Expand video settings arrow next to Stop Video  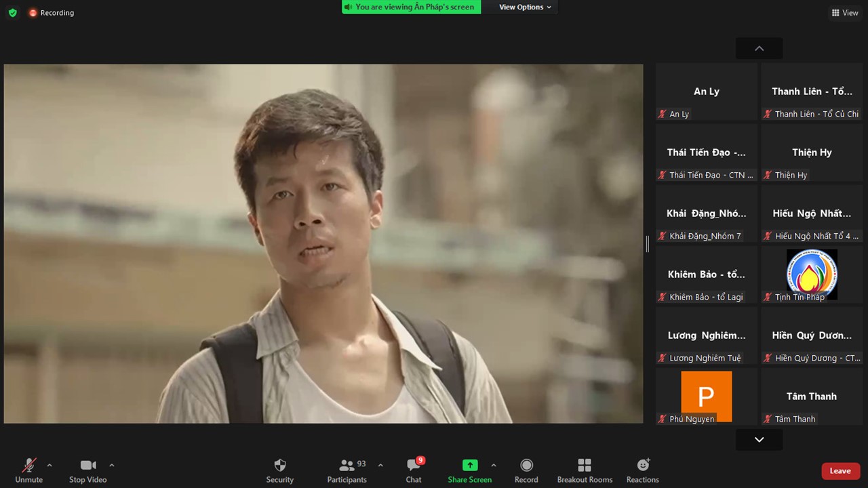112,465
